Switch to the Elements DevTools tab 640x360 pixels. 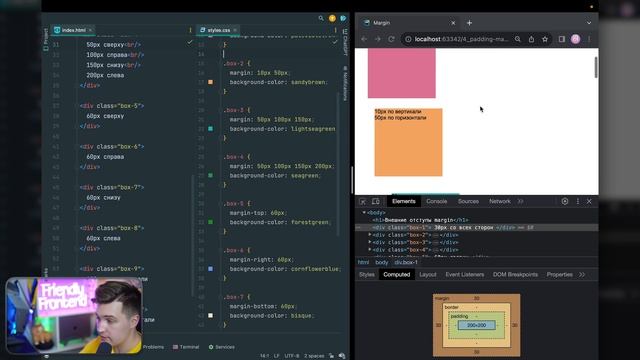tap(404, 202)
